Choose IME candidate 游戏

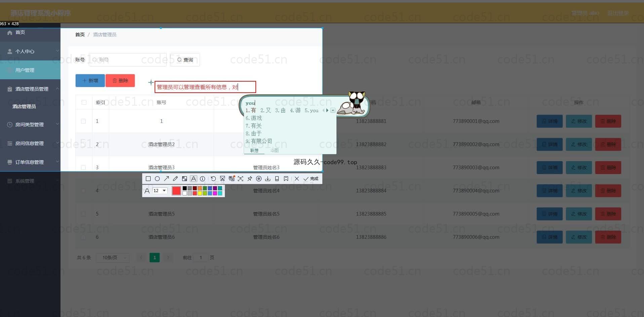254,118
